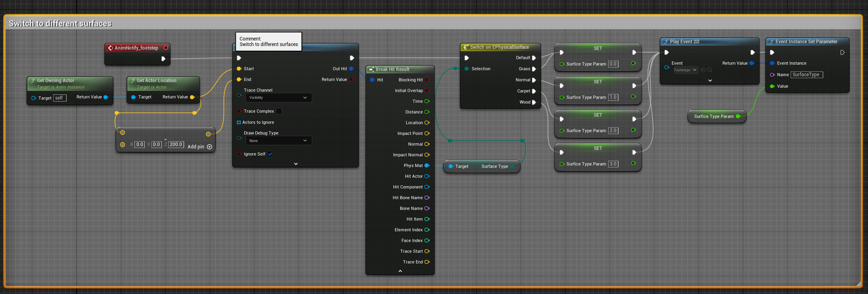Enable the Trace Complex checkbox
Image resolution: width=868 pixels, height=294 pixels.
279,111
